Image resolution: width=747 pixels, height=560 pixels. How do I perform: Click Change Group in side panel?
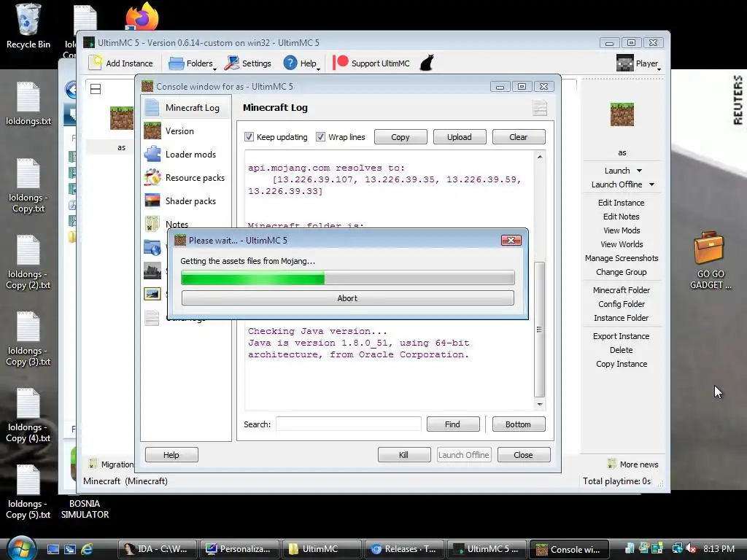click(622, 271)
